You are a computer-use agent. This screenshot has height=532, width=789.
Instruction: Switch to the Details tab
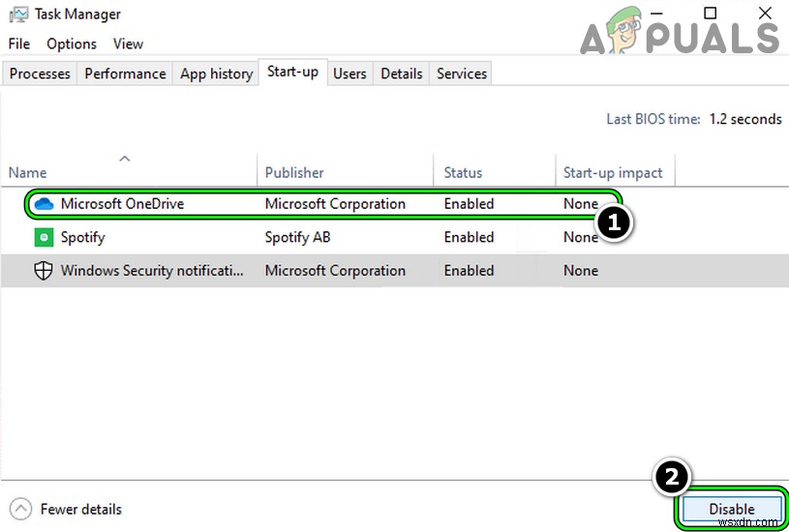401,74
